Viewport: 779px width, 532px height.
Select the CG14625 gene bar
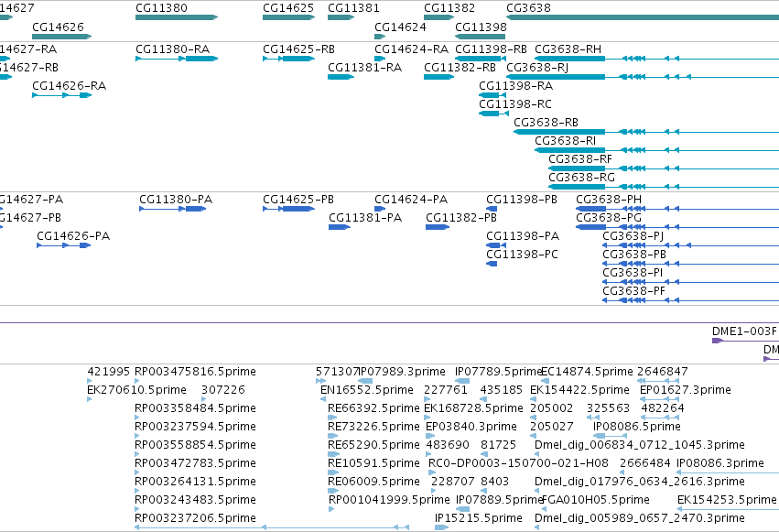click(288, 17)
